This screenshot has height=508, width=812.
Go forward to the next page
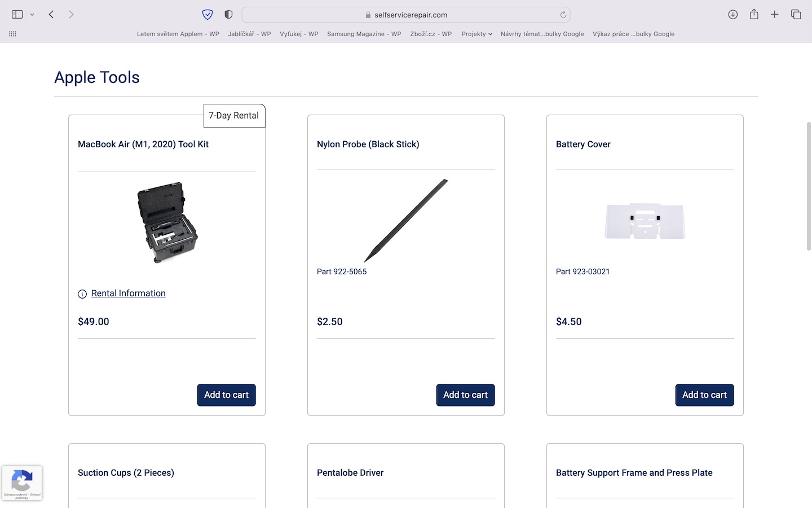point(71,15)
